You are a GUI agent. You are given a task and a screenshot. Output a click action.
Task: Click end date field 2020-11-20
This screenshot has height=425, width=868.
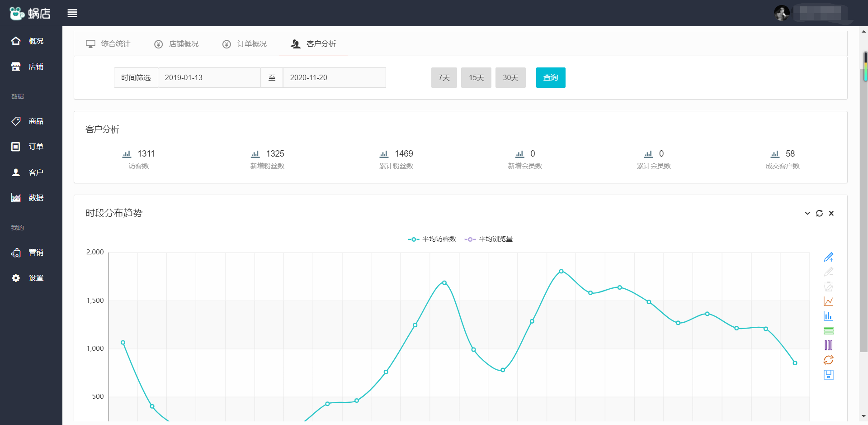(x=335, y=78)
